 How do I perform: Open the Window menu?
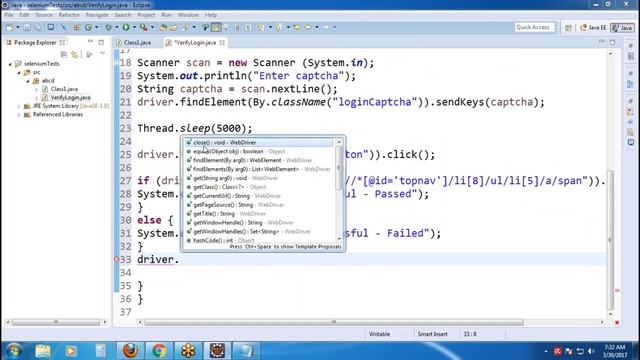coord(188,15)
